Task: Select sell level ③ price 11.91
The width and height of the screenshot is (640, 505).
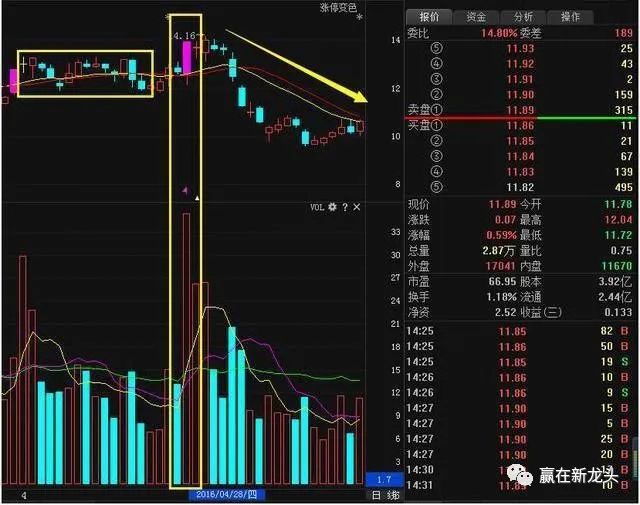Action: 520,79
